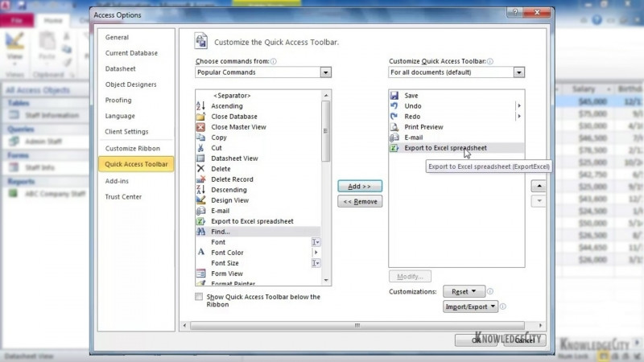This screenshot has height=362, width=644.
Task: Click the horizontal scrollbar thumb at dialog bottom
Action: pos(357,326)
